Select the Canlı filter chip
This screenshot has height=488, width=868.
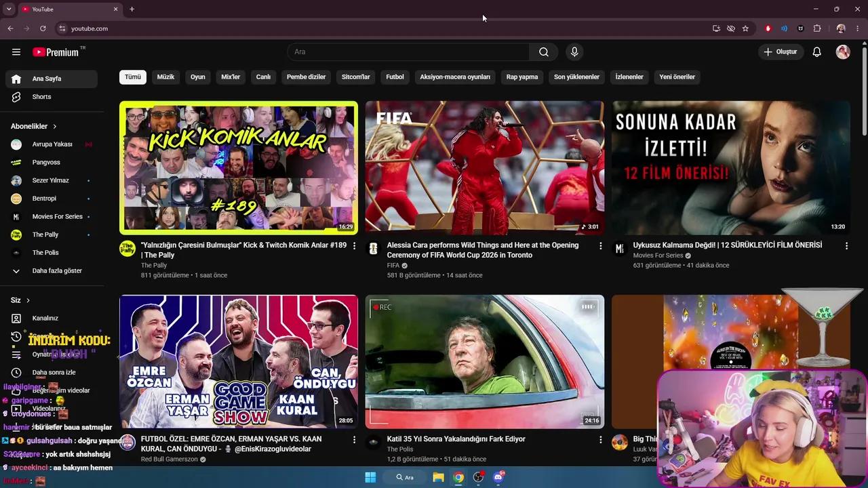click(x=263, y=77)
